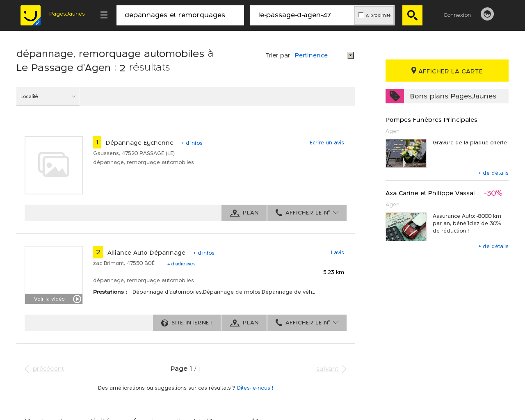
Task: Expand the Localité filter dropdown
Action: [48, 96]
